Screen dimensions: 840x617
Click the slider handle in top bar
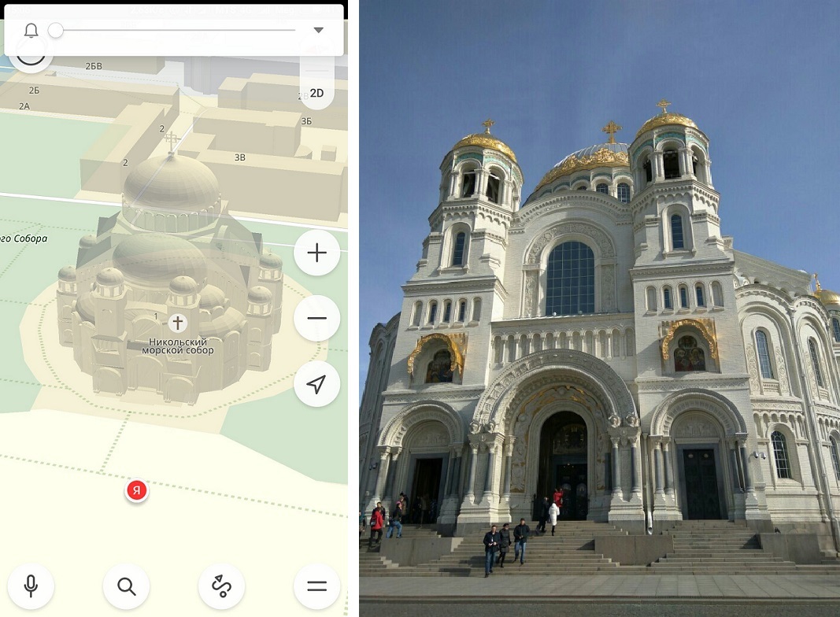pos(55,30)
